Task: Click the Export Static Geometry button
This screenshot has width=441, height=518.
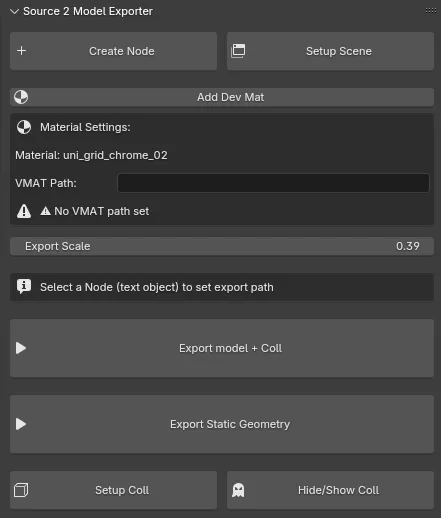Action: (x=222, y=424)
